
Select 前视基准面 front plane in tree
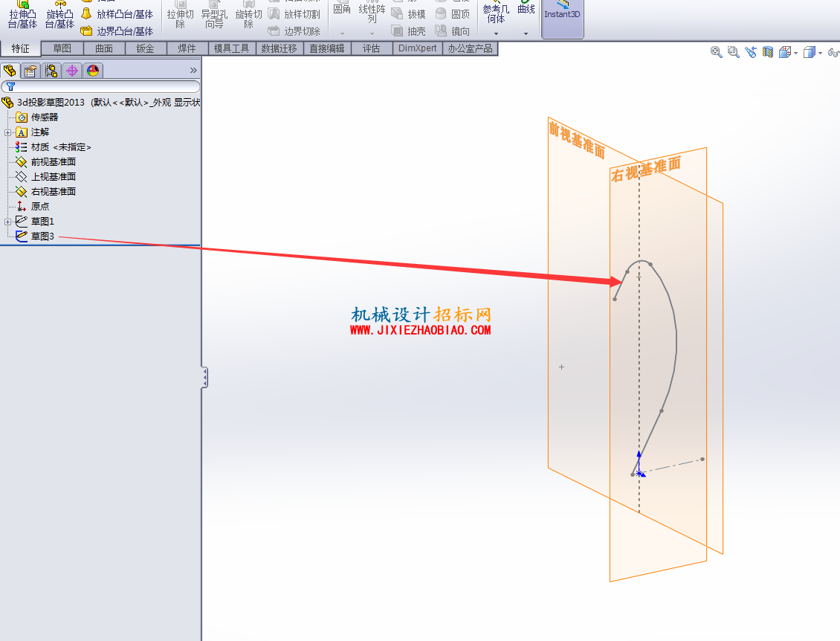46,161
